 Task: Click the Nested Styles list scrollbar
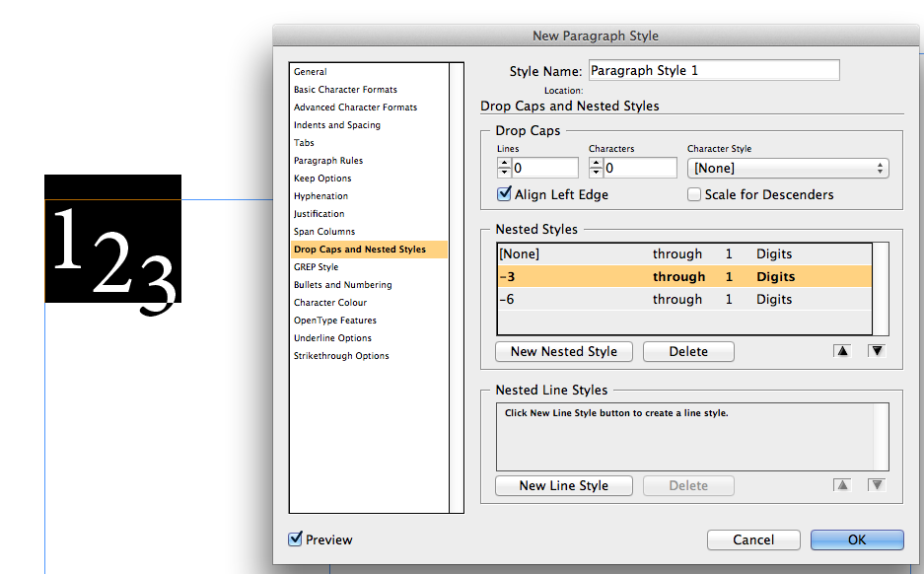click(881, 289)
